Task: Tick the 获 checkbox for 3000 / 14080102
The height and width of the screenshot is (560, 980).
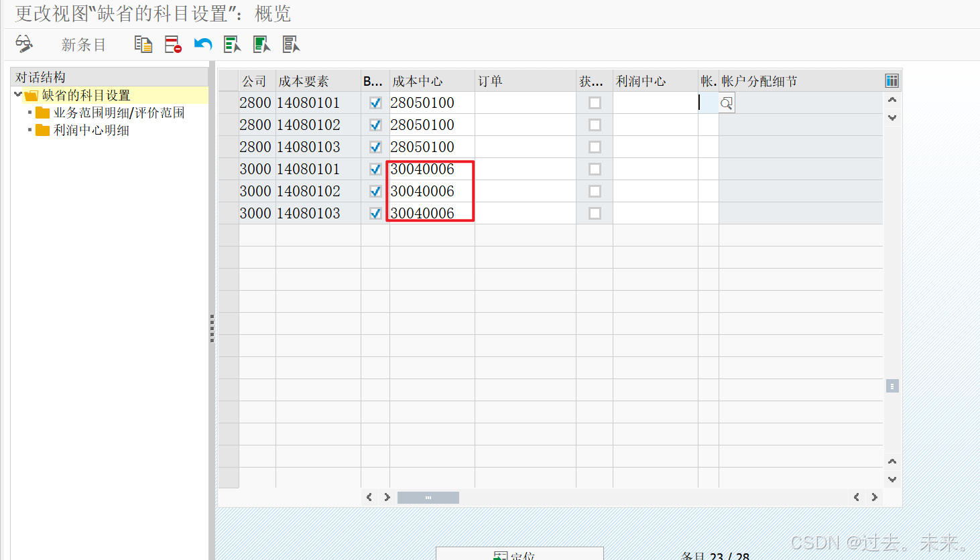Action: tap(595, 192)
